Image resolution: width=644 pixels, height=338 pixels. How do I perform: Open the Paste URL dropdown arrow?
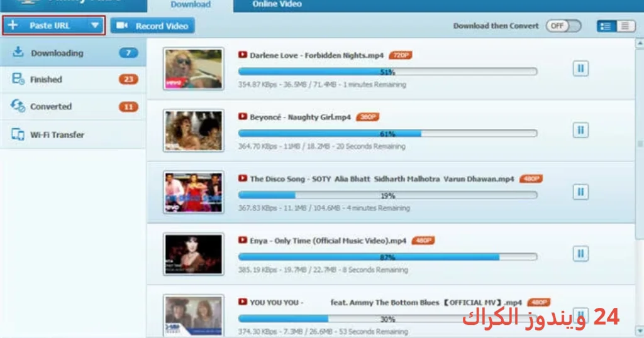(95, 25)
